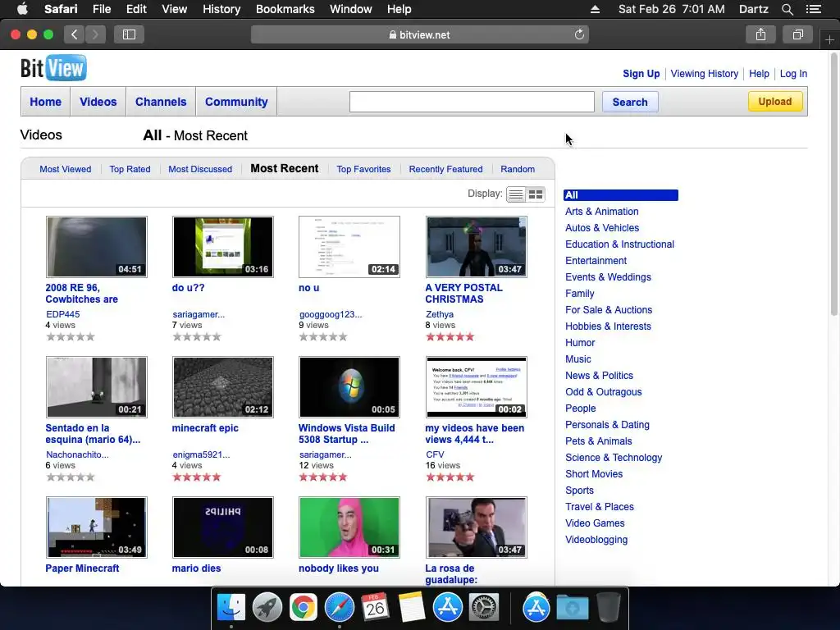Select the Top Favorites tab
The height and width of the screenshot is (630, 840).
tap(363, 169)
